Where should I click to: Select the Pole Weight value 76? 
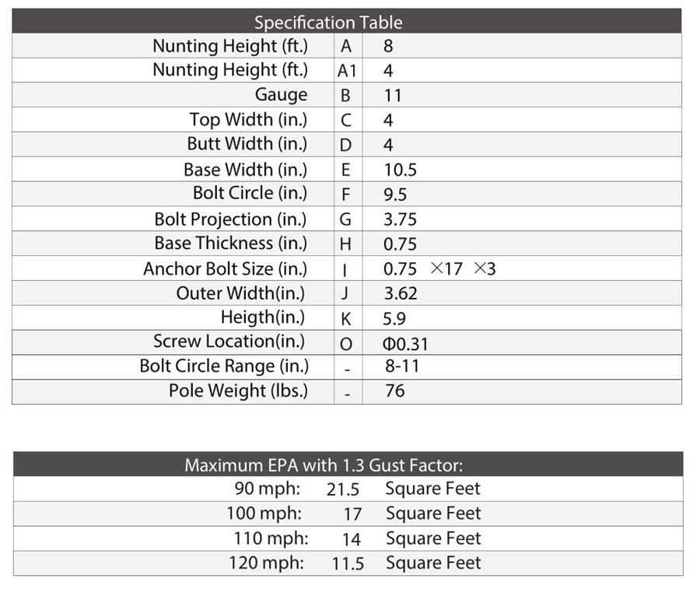(x=394, y=391)
